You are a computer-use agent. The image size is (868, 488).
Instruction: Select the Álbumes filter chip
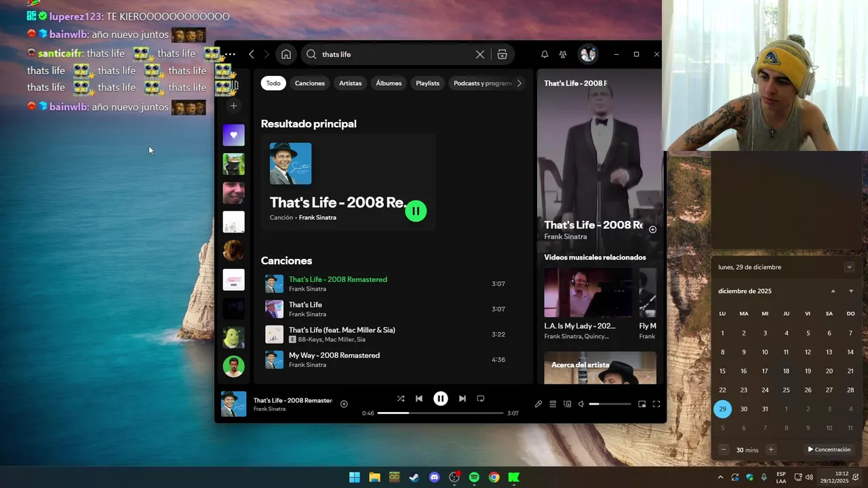point(389,83)
